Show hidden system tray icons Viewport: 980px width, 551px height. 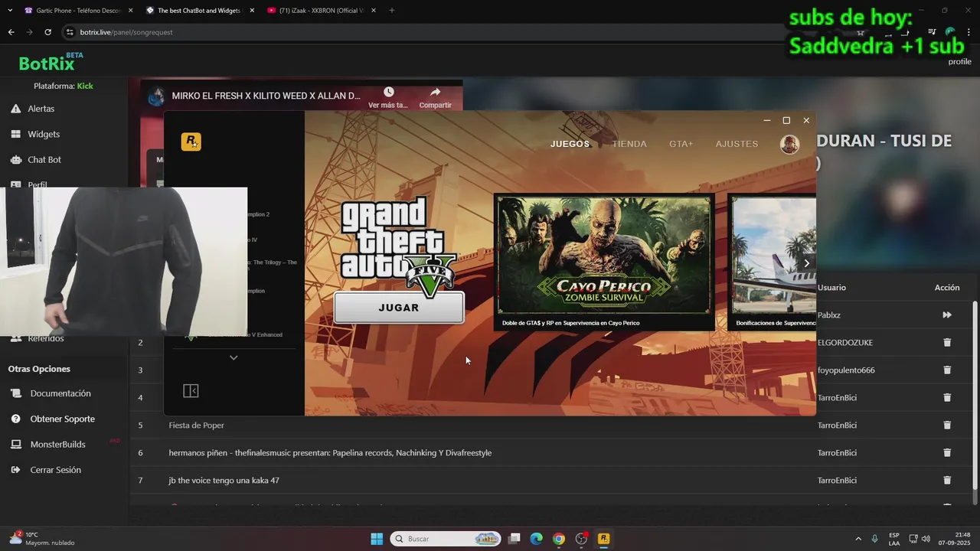tap(857, 539)
